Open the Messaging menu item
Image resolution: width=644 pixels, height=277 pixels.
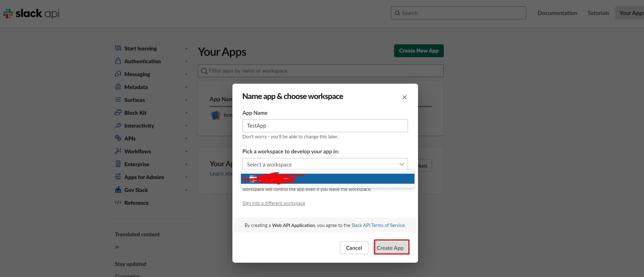pyautogui.click(x=137, y=74)
